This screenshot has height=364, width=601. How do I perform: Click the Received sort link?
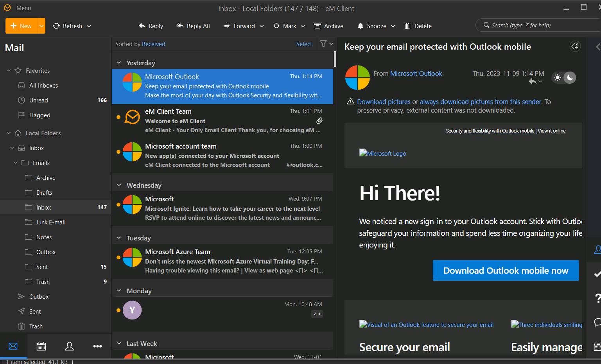pos(153,44)
